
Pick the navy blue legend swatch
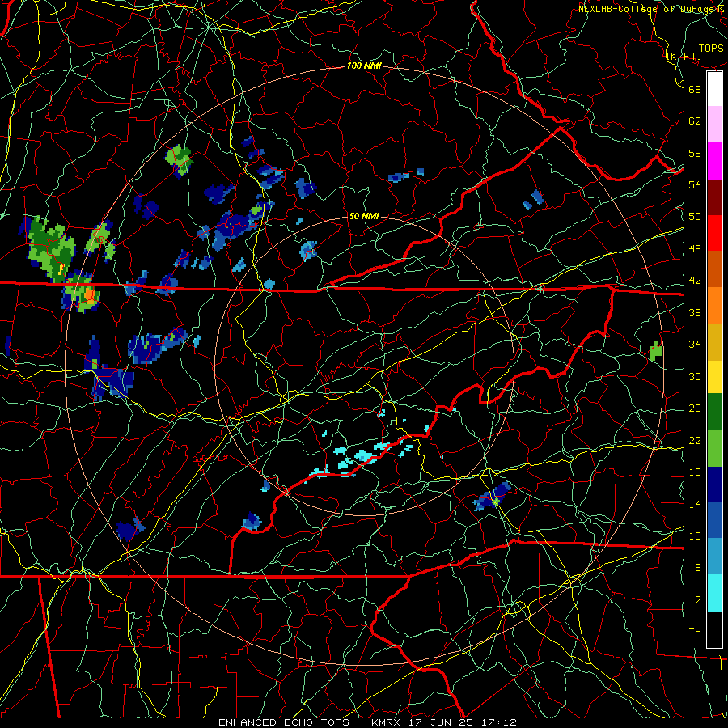(x=714, y=485)
